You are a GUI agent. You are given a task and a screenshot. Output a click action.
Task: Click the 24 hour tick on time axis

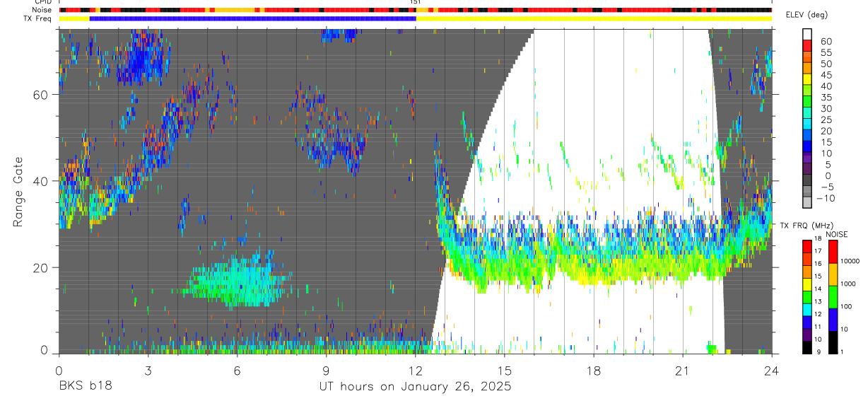[x=772, y=371]
